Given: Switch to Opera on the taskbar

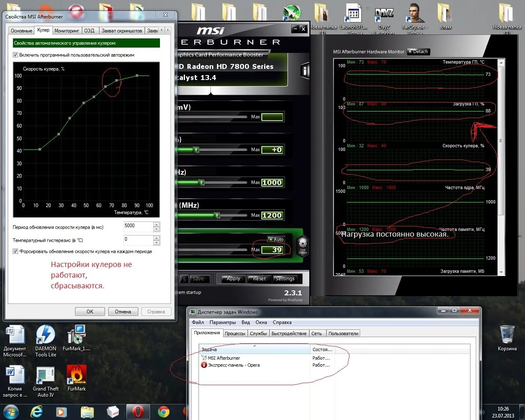Looking at the screenshot, I should pyautogui.click(x=138, y=412).
